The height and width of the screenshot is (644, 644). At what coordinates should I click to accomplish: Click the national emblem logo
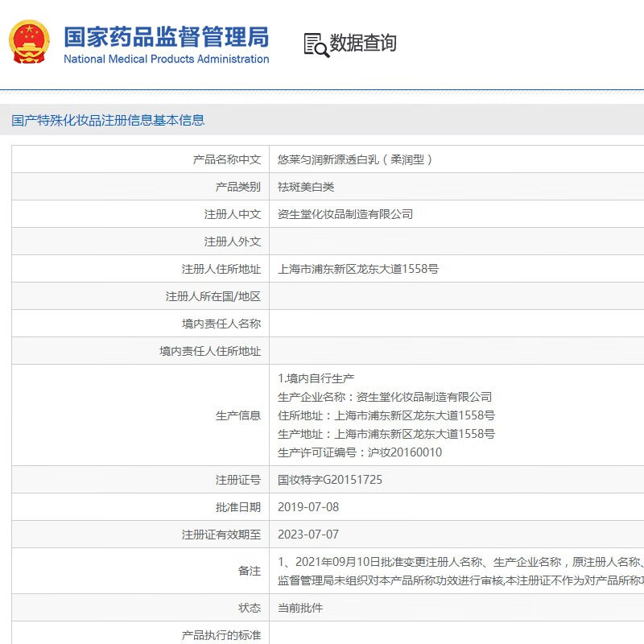click(x=29, y=42)
